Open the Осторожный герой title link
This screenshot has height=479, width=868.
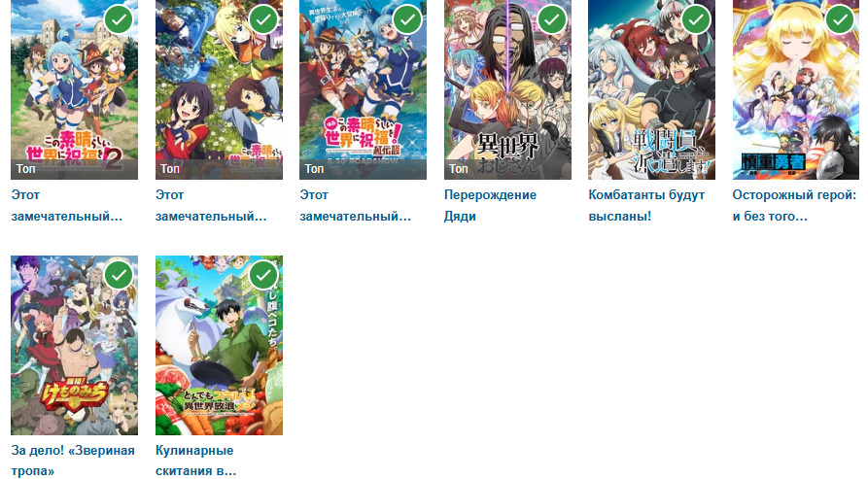[x=794, y=205]
